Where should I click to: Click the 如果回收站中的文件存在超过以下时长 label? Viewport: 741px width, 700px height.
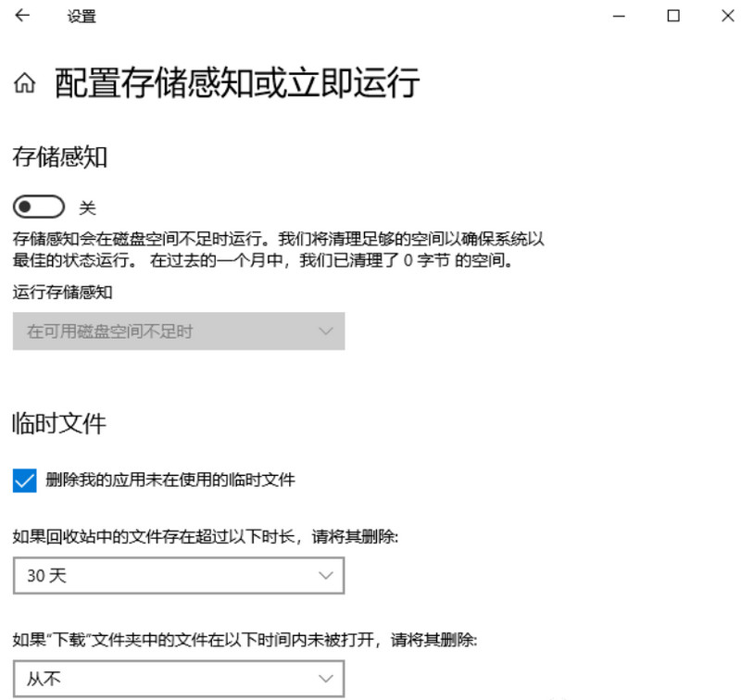206,536
